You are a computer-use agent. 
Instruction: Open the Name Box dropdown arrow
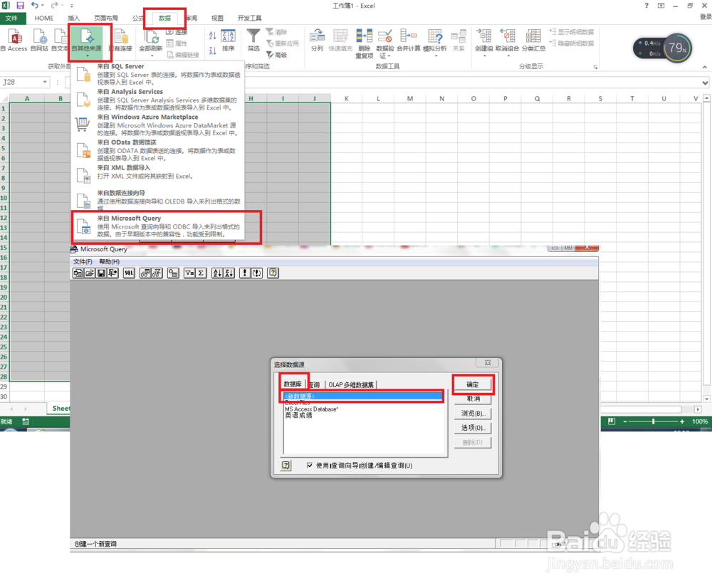(45, 82)
